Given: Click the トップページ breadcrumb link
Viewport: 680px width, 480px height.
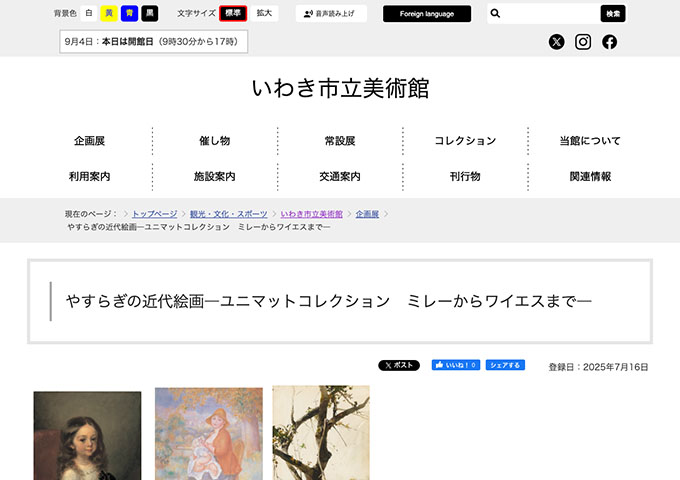Looking at the screenshot, I should 154,214.
